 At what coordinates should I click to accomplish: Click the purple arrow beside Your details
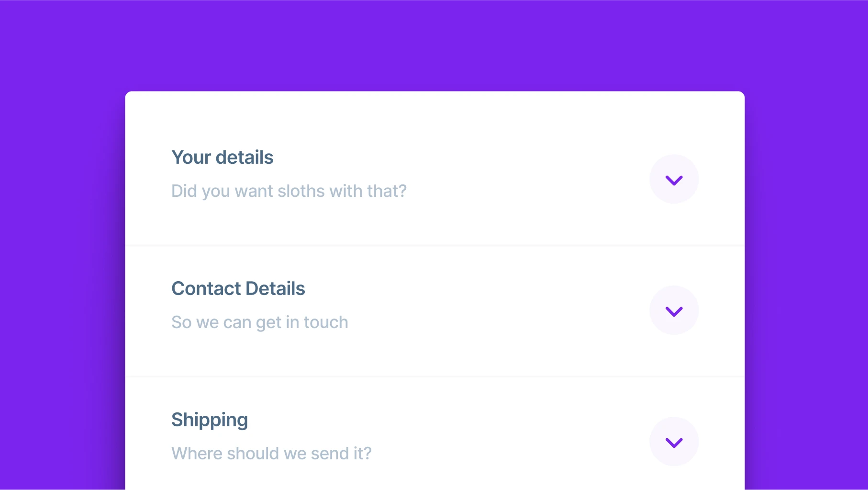(674, 180)
